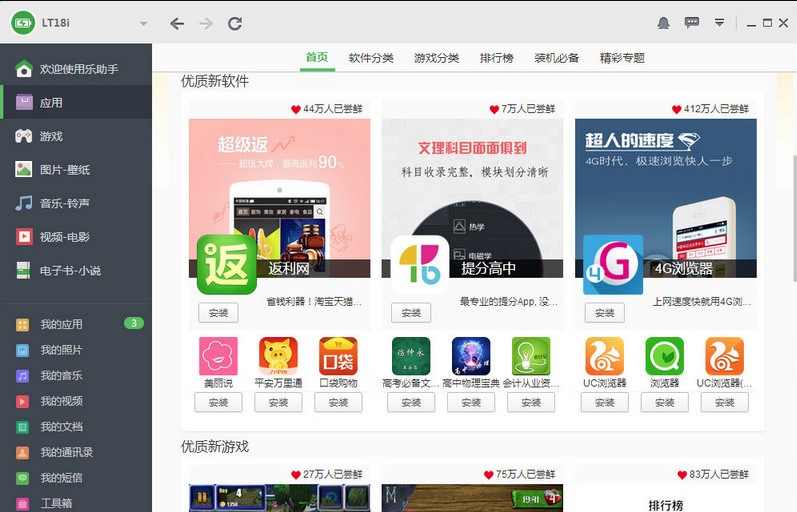797x512 pixels.
Task: Click the 平安万里通 pig app icon
Action: click(278, 356)
